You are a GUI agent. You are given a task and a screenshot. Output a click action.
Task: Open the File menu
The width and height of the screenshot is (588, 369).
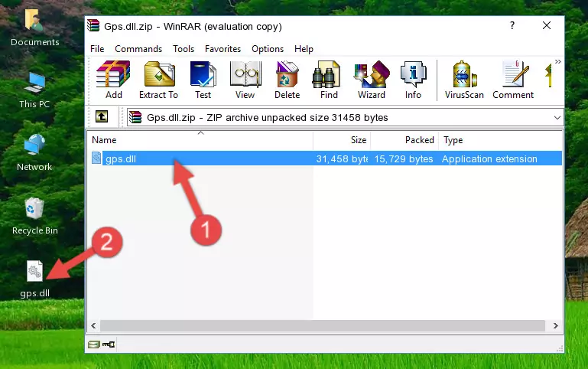[97, 49]
